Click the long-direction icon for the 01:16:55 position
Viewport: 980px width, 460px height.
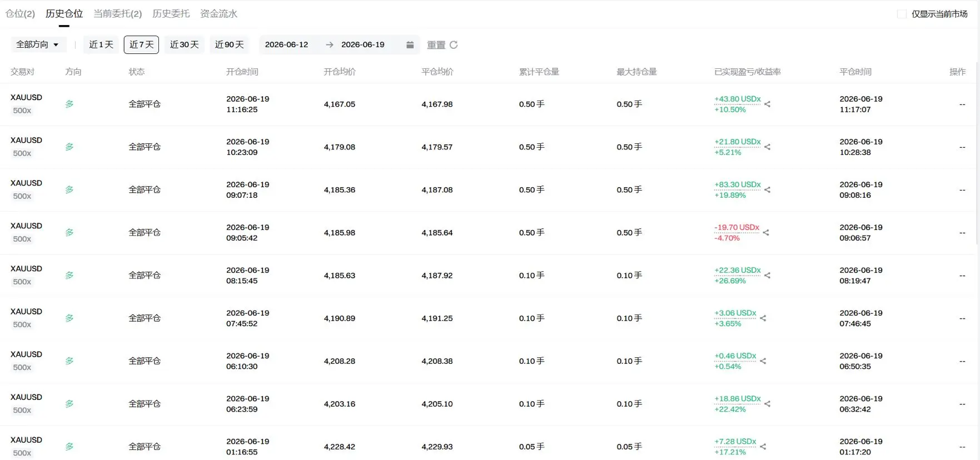pos(69,446)
